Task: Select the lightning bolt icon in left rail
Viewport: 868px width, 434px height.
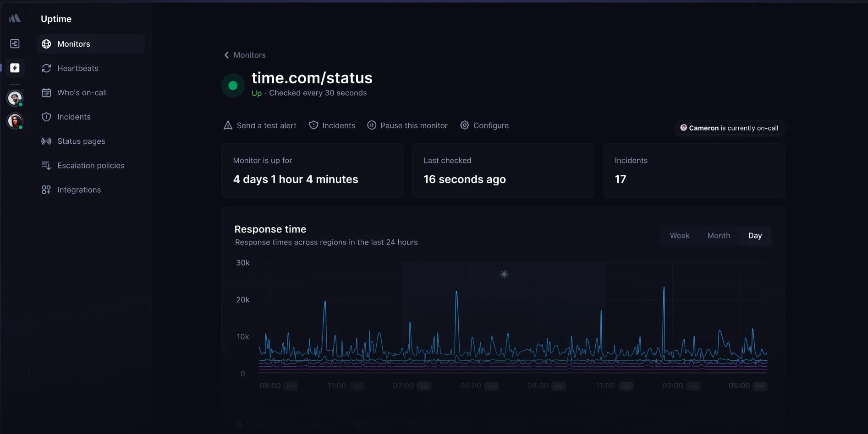Action: pos(15,68)
